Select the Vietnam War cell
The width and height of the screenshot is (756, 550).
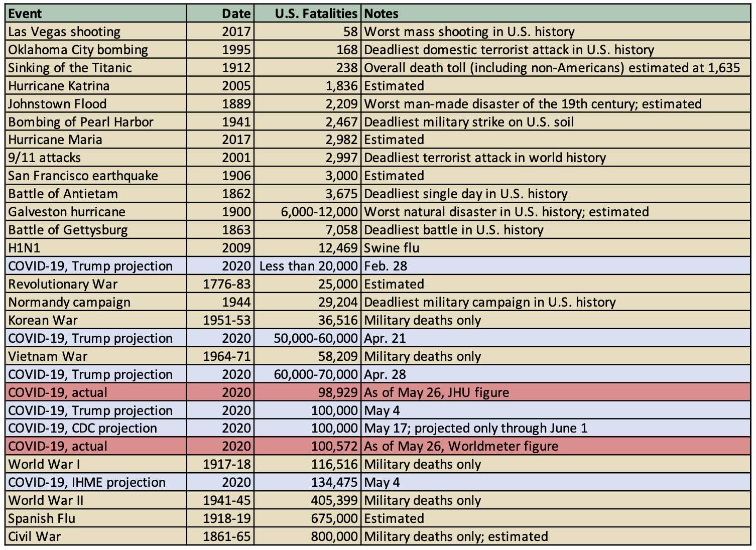[96, 356]
